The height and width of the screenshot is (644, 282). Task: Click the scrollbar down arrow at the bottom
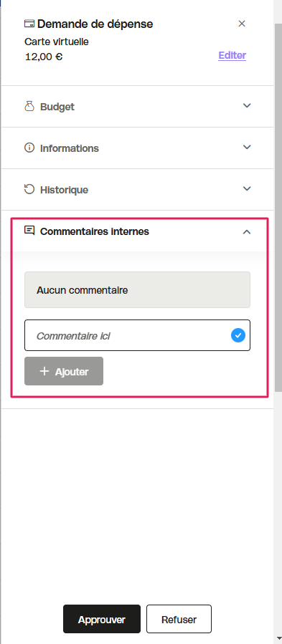pos(278,639)
